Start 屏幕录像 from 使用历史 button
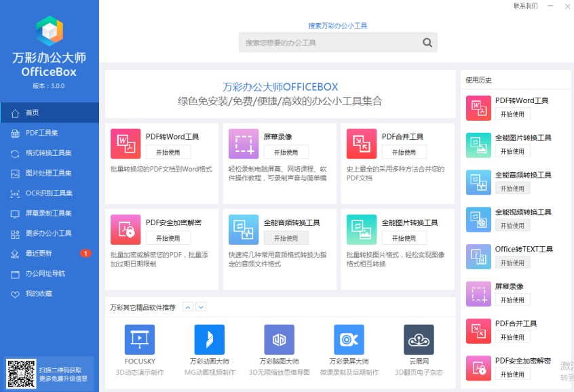 [512, 300]
